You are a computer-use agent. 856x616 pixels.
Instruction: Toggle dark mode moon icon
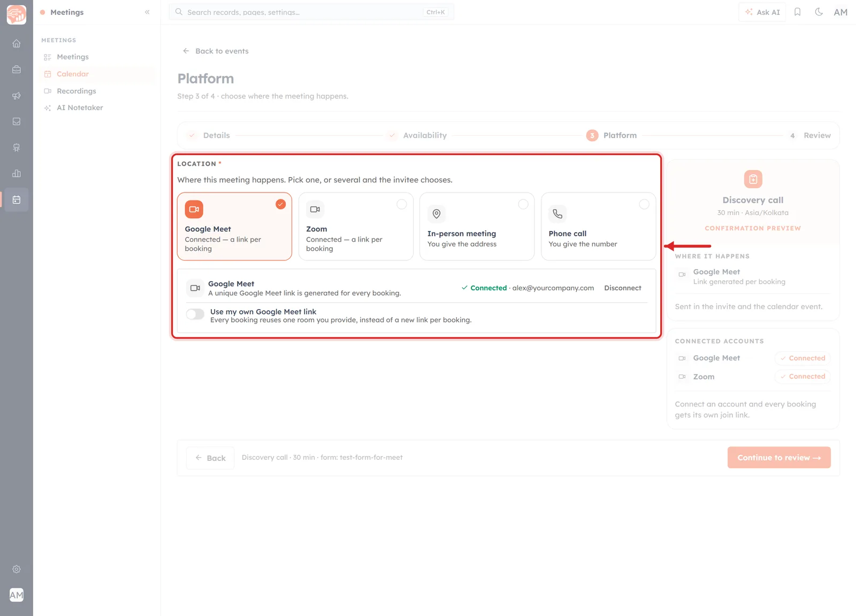coord(819,12)
